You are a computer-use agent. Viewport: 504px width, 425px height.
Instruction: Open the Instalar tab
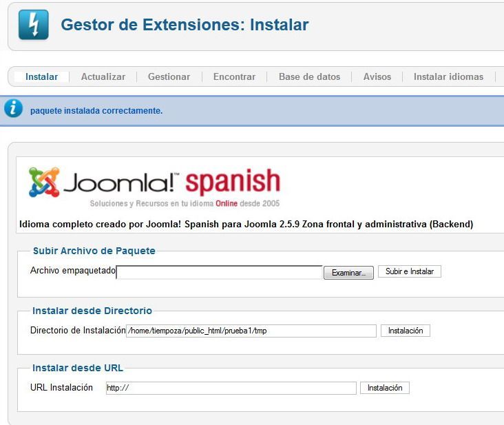click(42, 77)
